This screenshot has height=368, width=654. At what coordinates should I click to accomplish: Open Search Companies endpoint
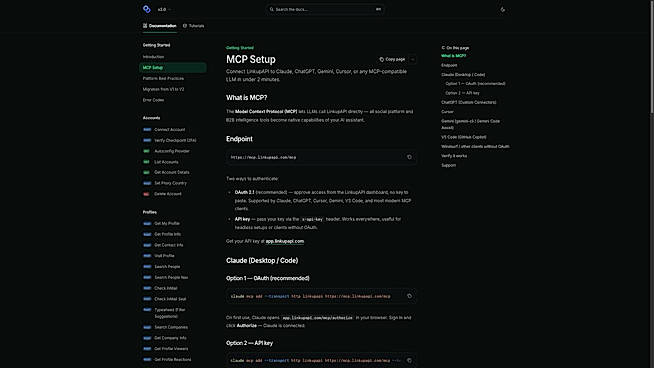[171, 328]
